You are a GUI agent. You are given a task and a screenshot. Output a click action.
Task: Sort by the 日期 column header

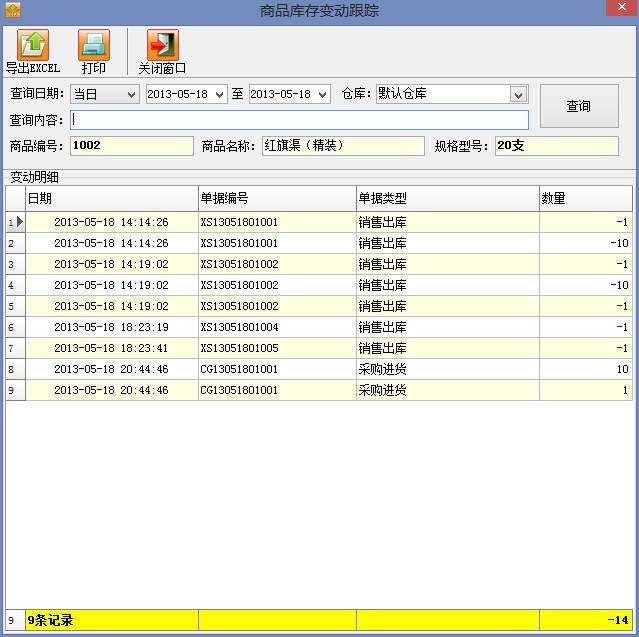point(112,198)
